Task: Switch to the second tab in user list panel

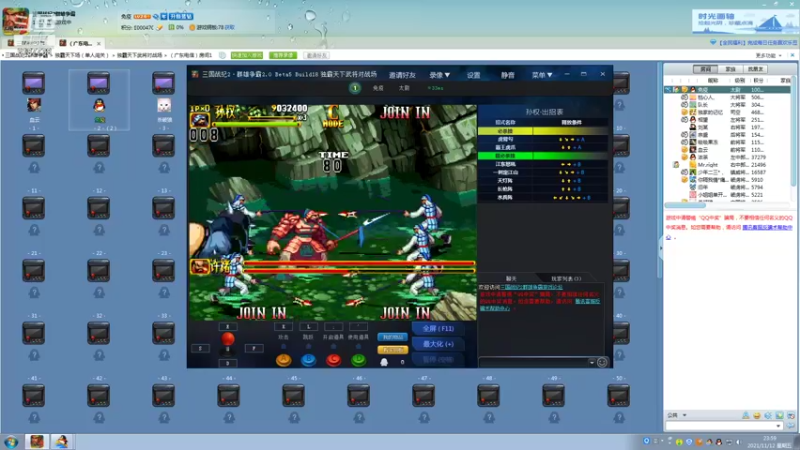Action: (731, 69)
